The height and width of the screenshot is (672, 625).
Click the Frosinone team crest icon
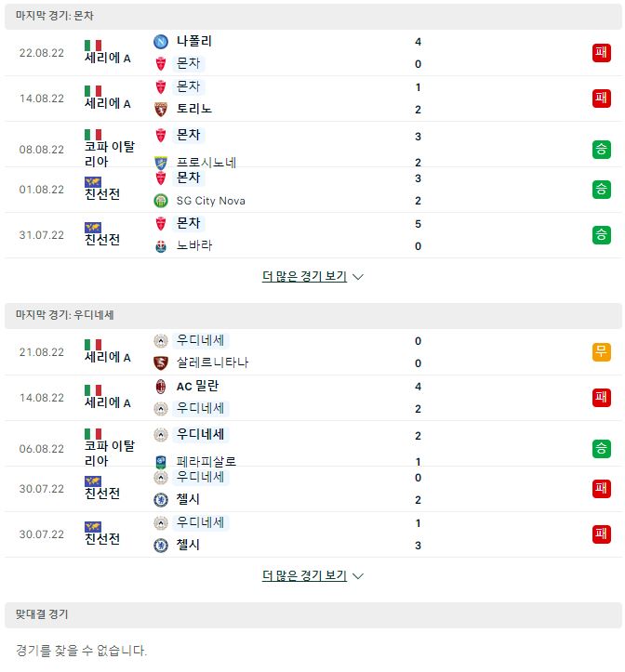160,163
